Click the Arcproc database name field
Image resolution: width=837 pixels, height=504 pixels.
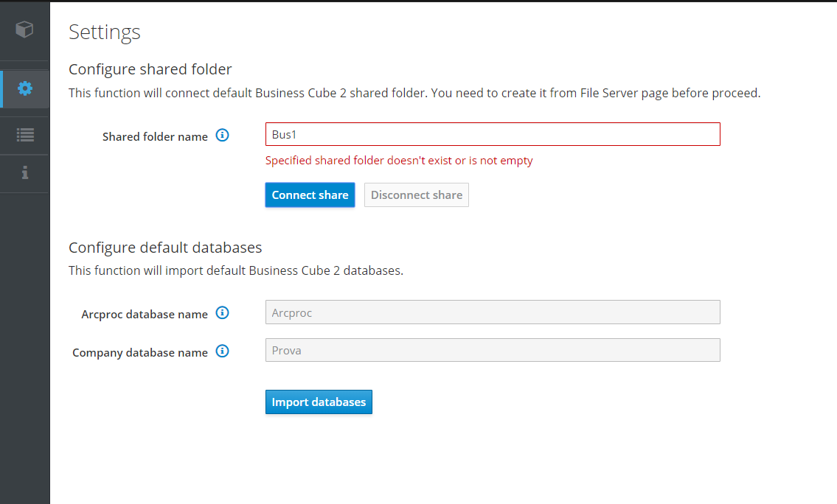pyautogui.click(x=493, y=312)
